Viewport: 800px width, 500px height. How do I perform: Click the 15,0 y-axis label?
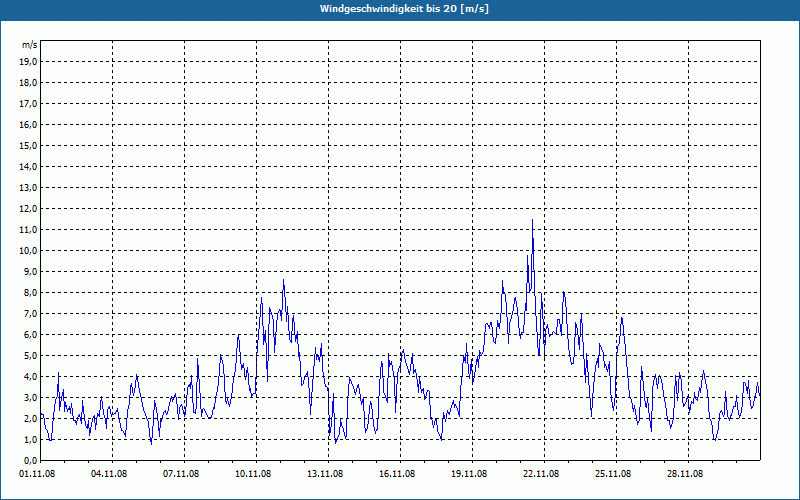[x=28, y=145]
